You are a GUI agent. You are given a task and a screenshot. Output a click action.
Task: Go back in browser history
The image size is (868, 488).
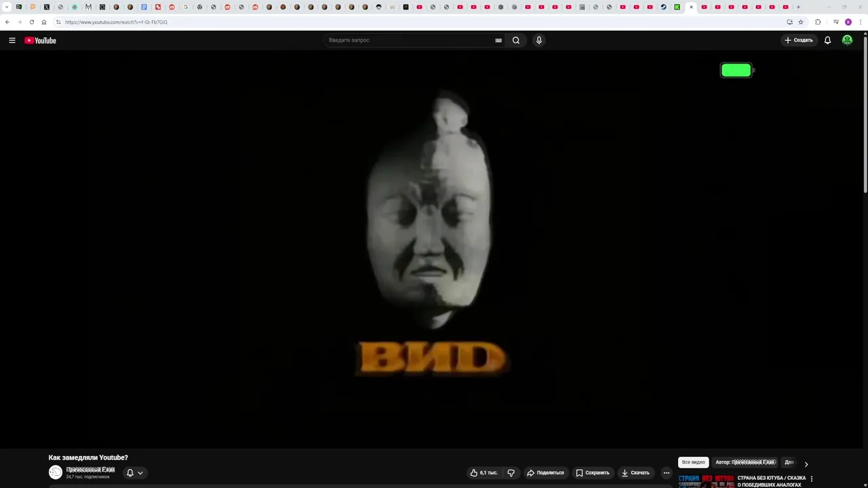tap(7, 22)
